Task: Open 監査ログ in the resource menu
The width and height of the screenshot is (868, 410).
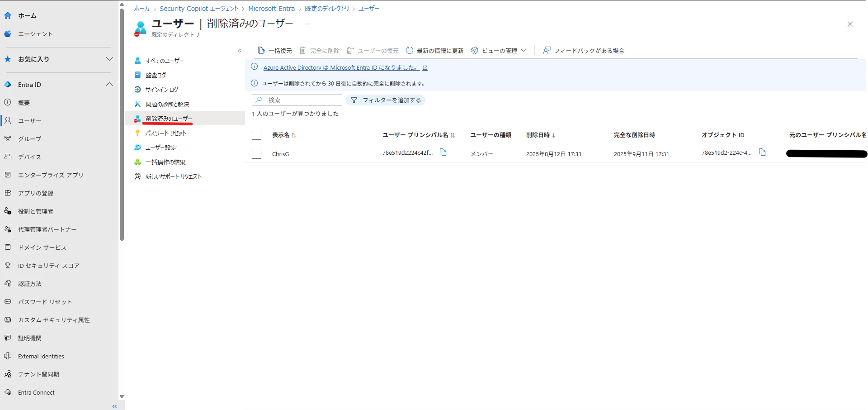Action: [156, 75]
